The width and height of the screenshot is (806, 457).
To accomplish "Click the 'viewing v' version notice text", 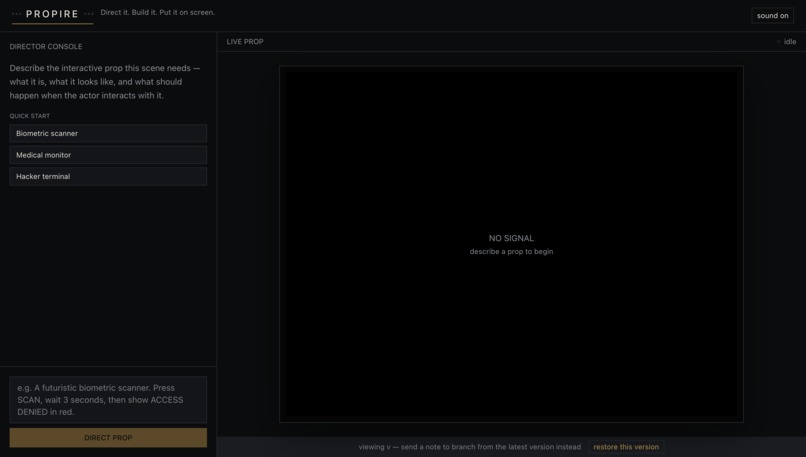I will (469, 447).
